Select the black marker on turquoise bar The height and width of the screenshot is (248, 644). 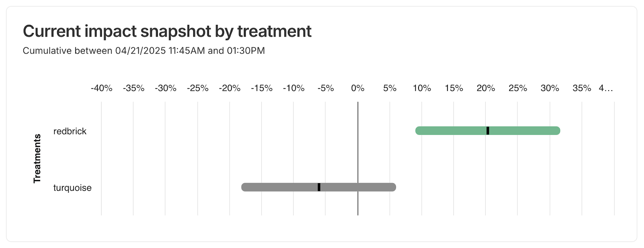319,187
